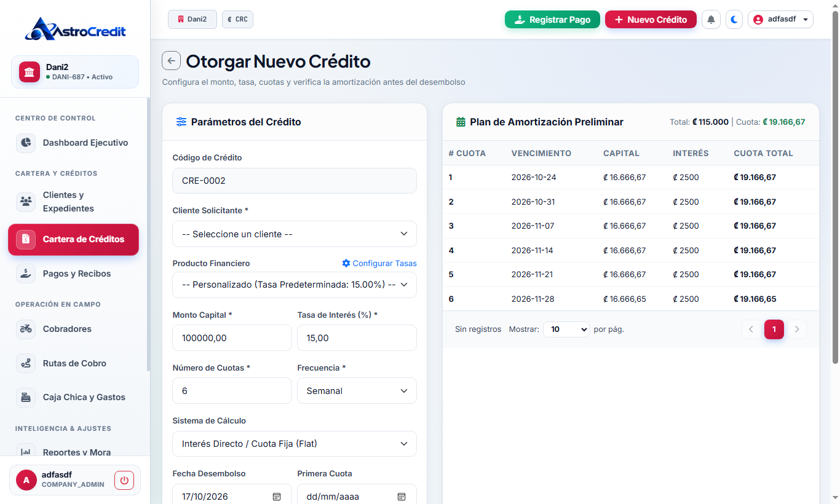Viewport: 840px width, 504px height.
Task: Change the Mostrar rows per page dropdown
Action: [566, 329]
